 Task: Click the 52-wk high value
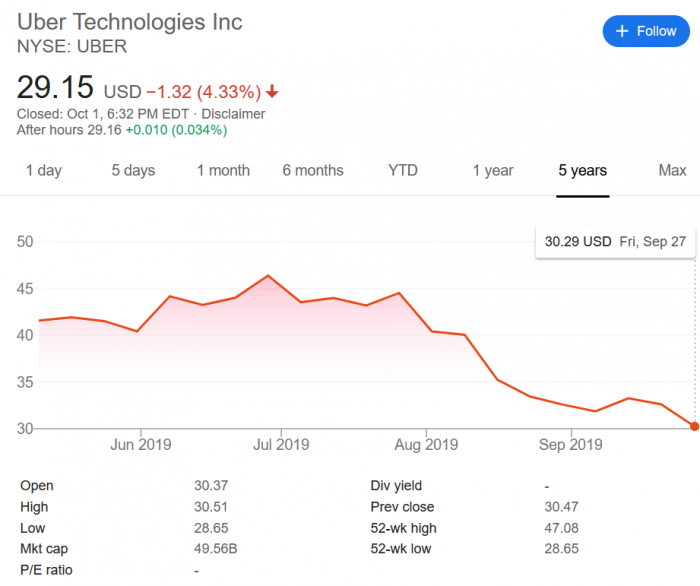click(558, 527)
